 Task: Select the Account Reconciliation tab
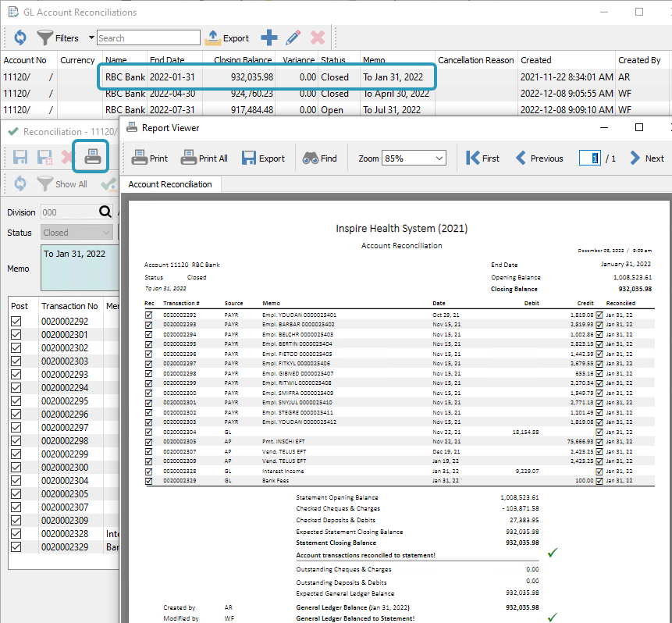click(170, 184)
